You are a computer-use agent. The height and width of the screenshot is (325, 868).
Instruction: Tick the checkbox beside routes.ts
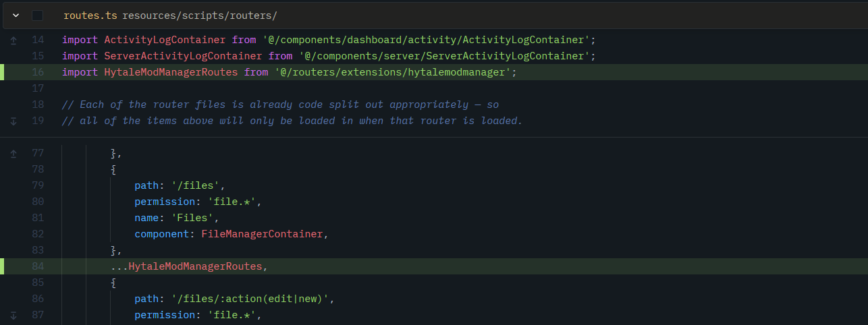click(x=37, y=15)
